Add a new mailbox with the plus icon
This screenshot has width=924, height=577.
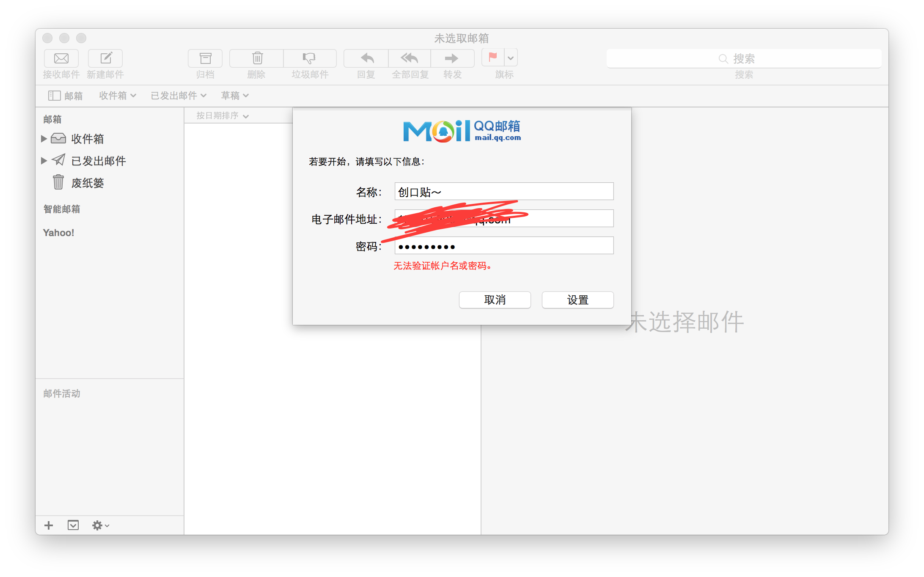(49, 525)
